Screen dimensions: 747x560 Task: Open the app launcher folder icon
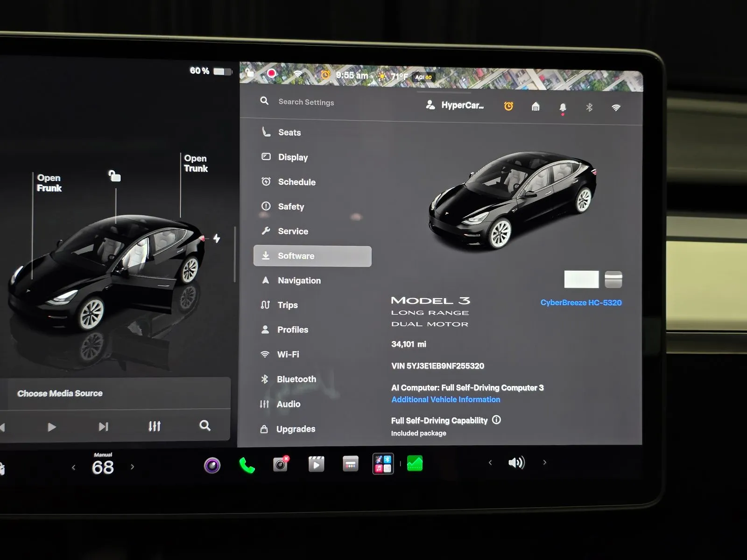tap(383, 463)
